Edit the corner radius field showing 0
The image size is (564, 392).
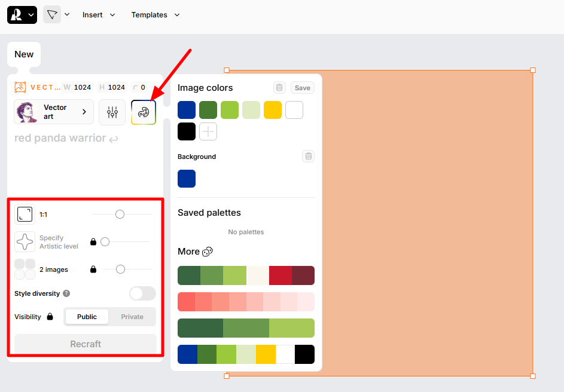tap(143, 87)
